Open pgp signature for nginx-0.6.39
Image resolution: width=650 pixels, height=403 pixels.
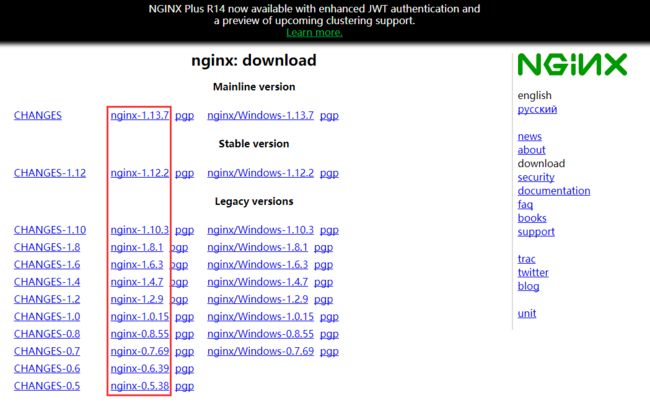point(184,369)
